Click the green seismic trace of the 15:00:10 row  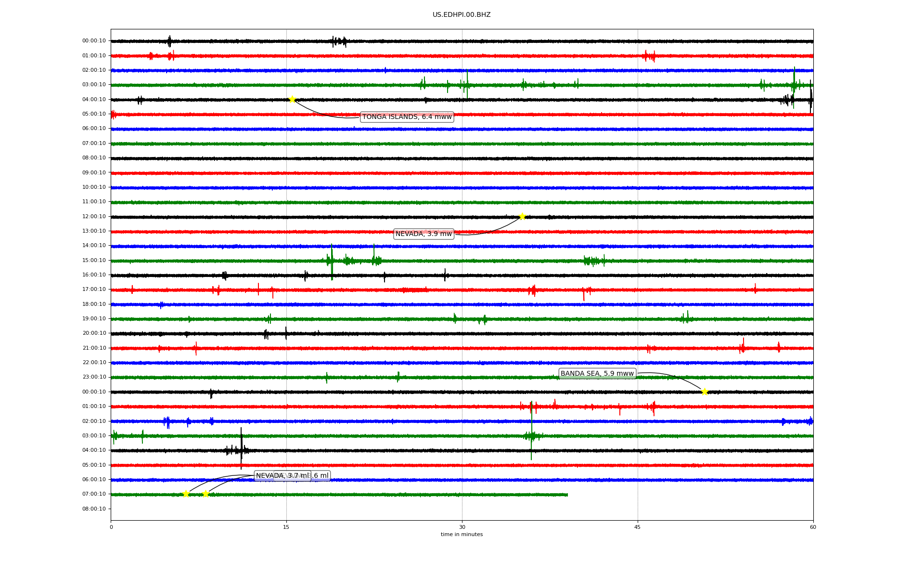(462, 261)
